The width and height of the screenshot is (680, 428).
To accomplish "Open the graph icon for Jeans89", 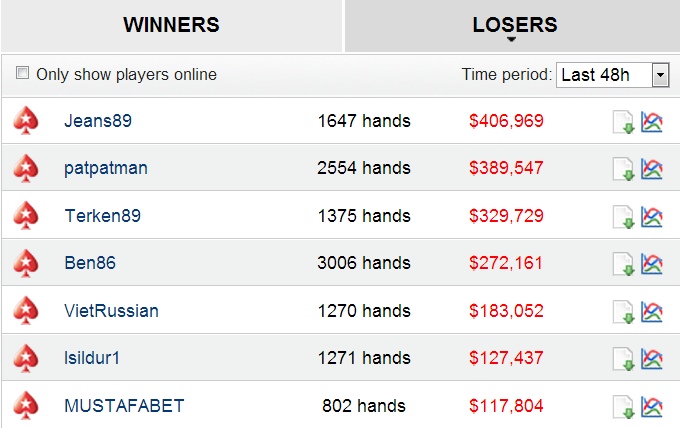I will tap(652, 122).
